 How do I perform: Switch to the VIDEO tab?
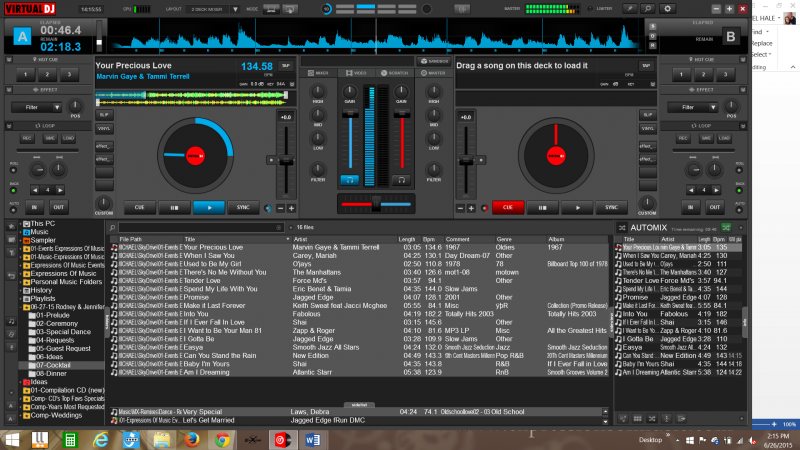(356, 73)
